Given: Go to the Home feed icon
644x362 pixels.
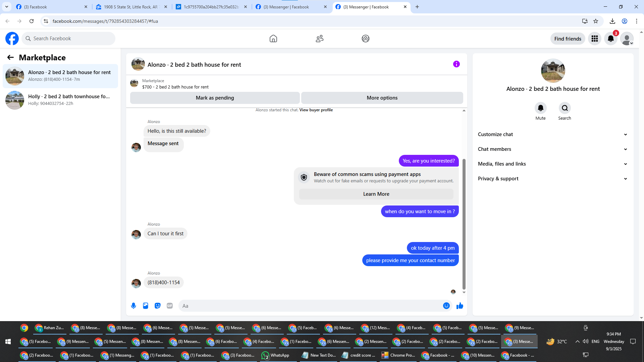Looking at the screenshot, I should click(273, 39).
